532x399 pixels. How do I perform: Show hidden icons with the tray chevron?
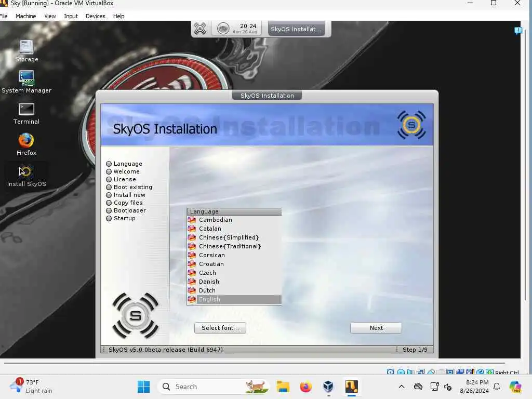click(x=402, y=387)
